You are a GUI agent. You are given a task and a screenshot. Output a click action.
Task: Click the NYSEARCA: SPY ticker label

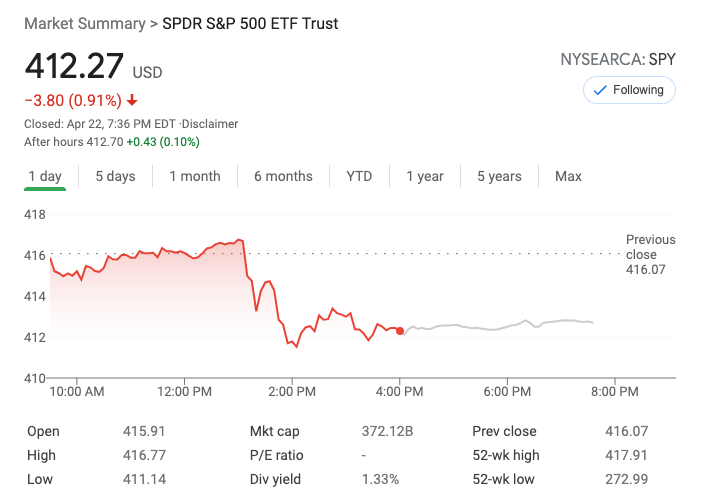click(618, 59)
